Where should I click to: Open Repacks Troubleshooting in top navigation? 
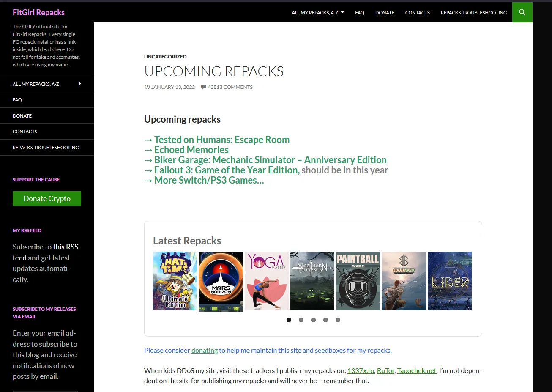coord(473,13)
